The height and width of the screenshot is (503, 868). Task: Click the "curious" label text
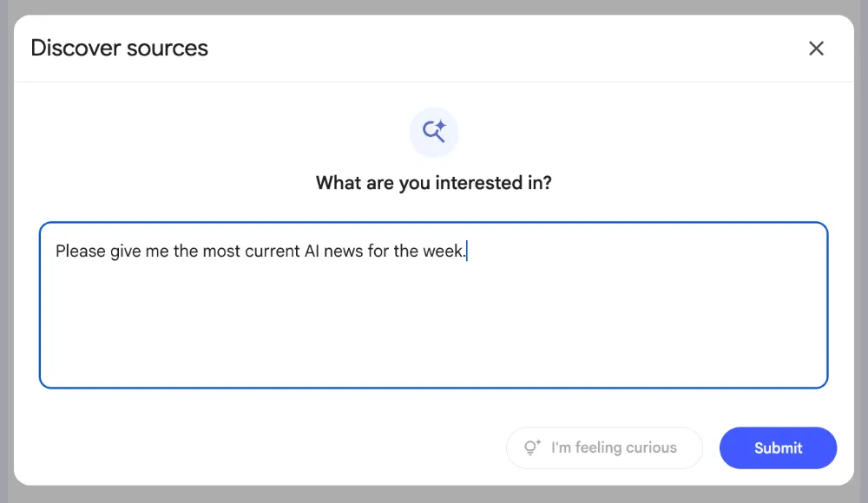(652, 447)
